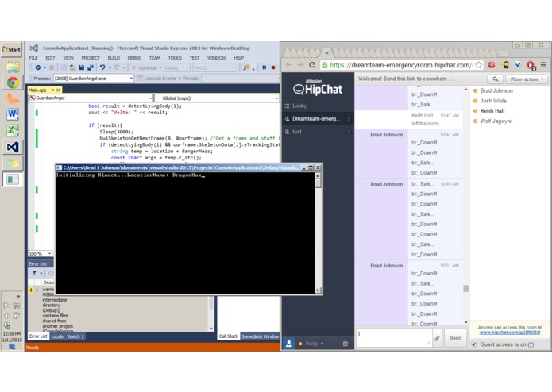Click the Save All icon in Visual Studio
552x392 pixels.
click(x=91, y=67)
